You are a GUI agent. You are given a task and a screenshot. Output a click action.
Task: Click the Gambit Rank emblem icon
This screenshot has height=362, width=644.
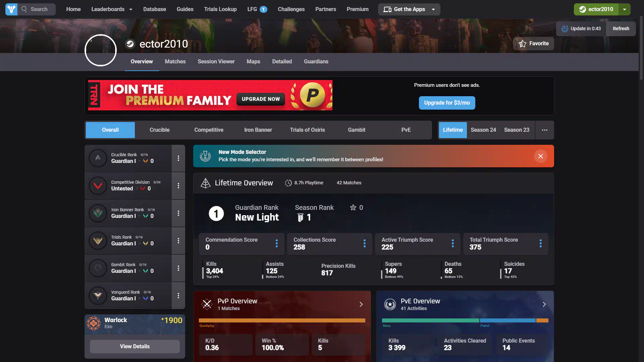98,268
